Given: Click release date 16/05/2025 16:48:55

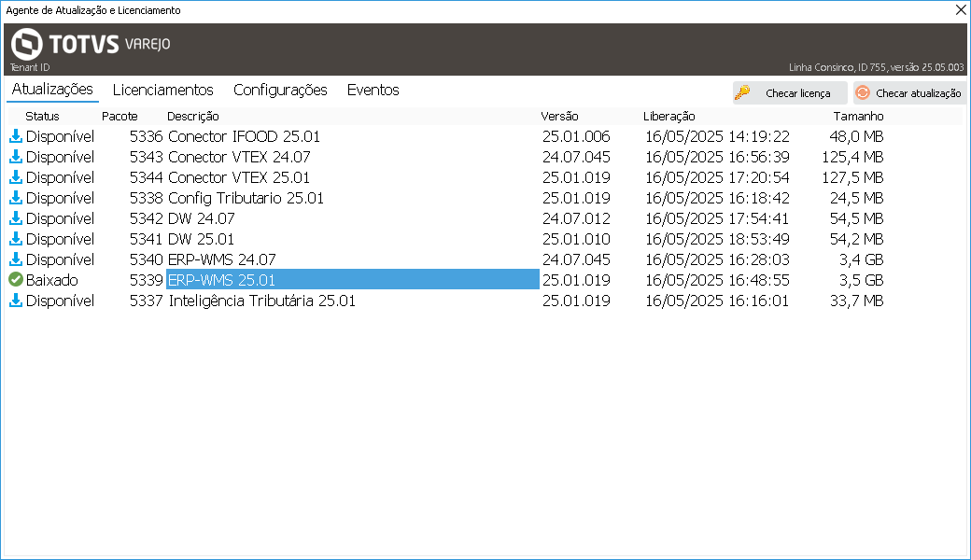Looking at the screenshot, I should [717, 280].
